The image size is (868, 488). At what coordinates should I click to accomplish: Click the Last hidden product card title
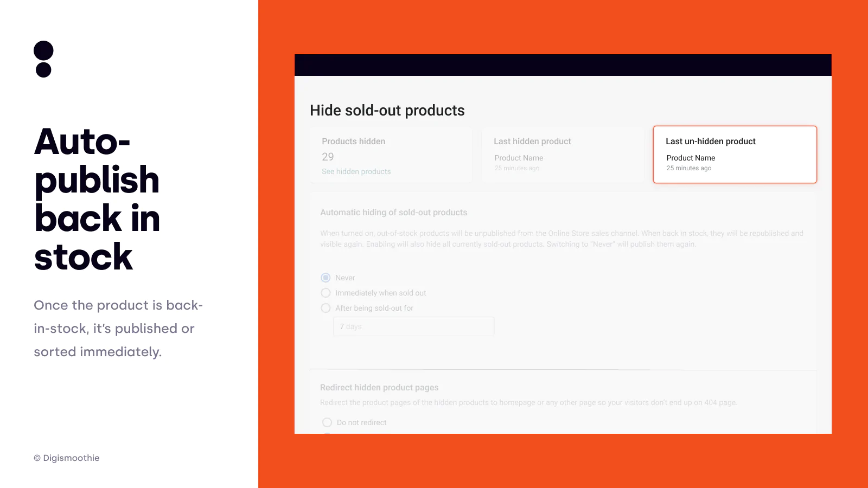pos(532,142)
